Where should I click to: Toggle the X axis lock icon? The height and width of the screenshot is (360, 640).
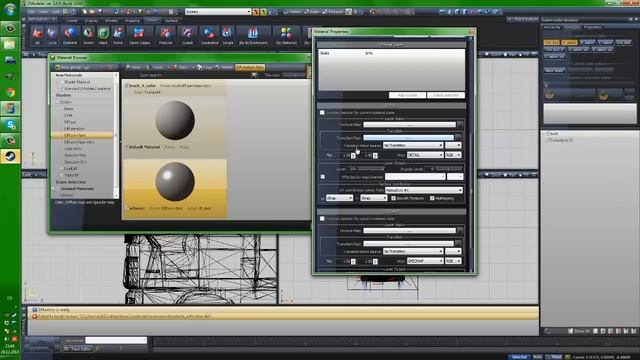256,12
